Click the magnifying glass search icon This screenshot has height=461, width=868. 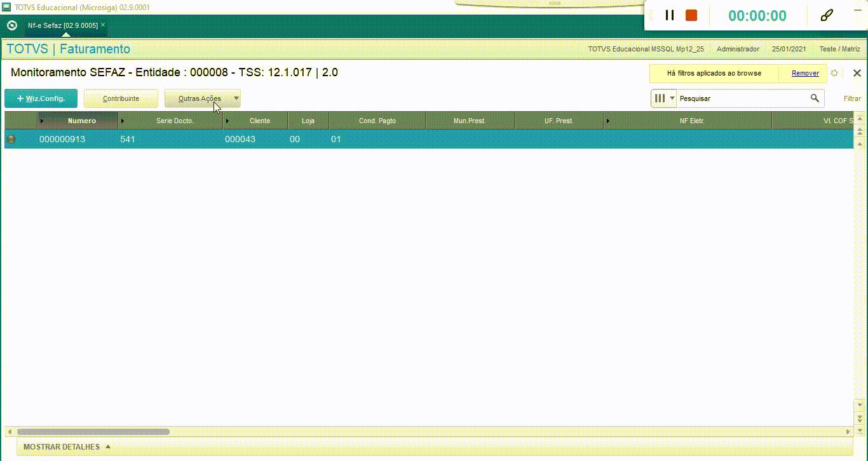pos(815,98)
